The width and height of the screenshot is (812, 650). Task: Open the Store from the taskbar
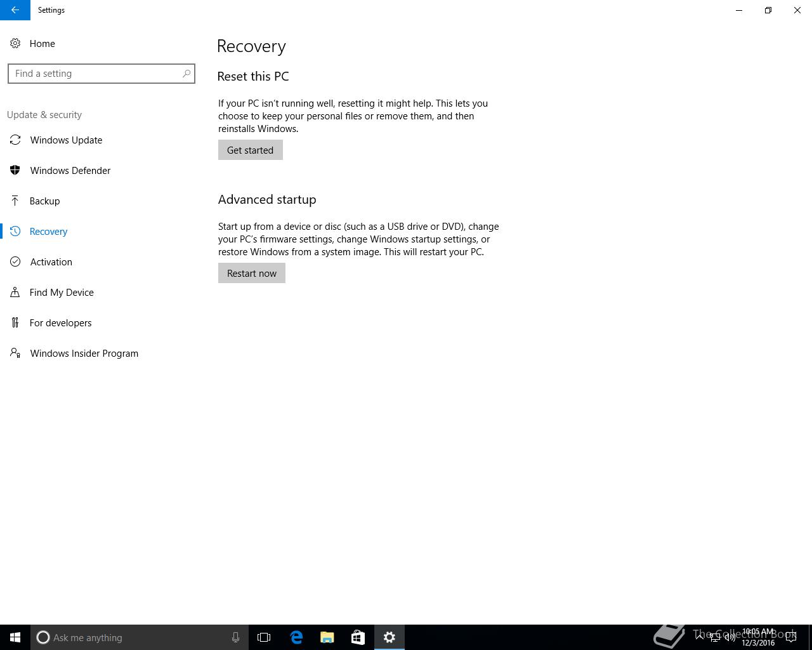coord(358,637)
